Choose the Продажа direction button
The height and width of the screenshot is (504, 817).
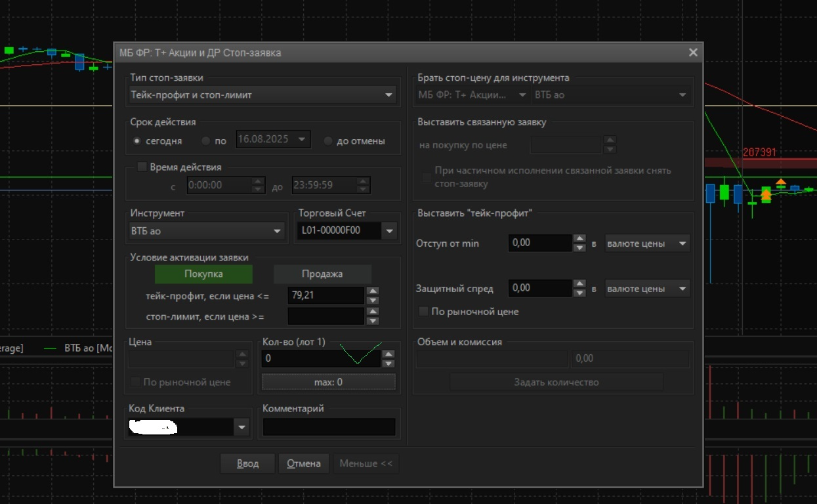click(x=322, y=274)
